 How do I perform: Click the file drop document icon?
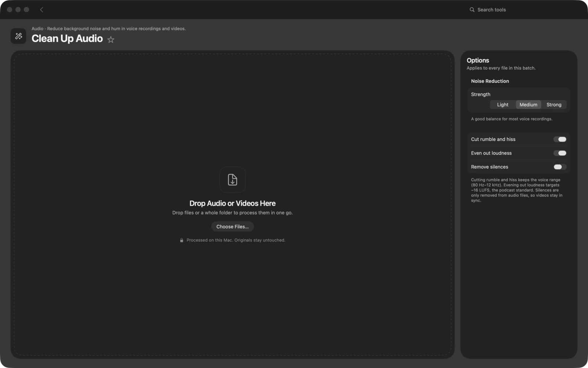coord(233,180)
